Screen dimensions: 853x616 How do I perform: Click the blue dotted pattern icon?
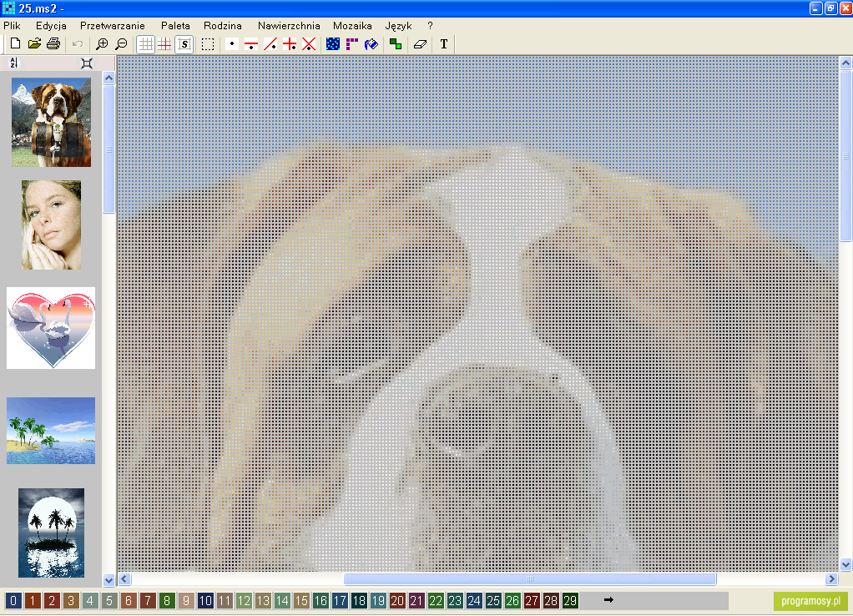click(x=333, y=44)
